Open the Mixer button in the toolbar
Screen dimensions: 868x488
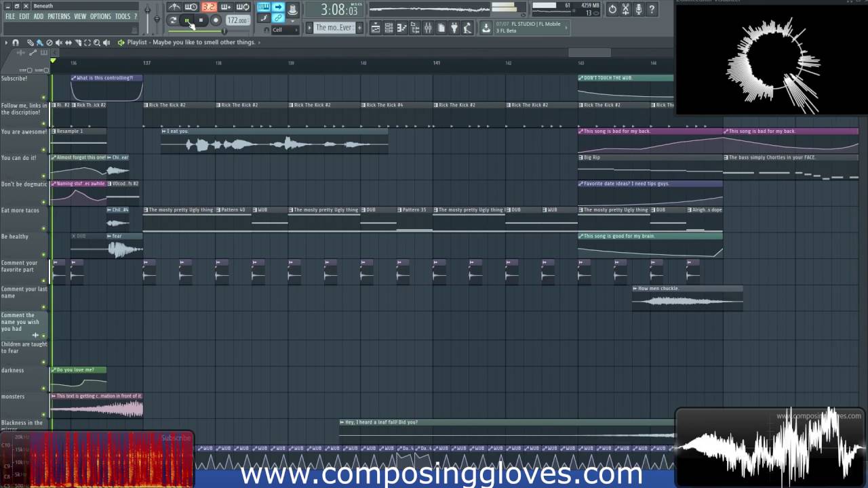click(x=428, y=28)
